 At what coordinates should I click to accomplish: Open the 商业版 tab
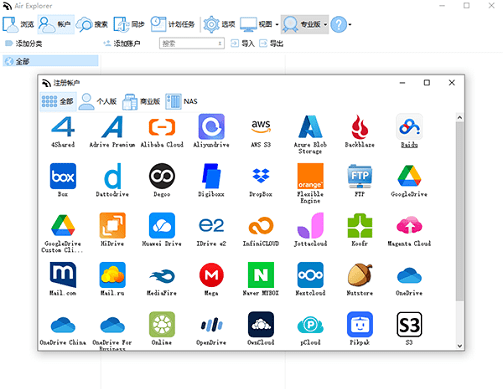click(141, 101)
